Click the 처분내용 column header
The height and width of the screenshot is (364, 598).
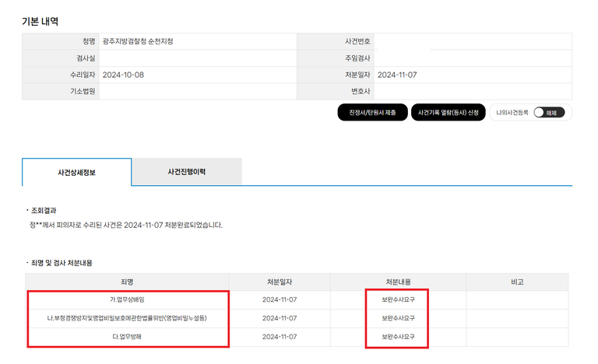(x=397, y=281)
